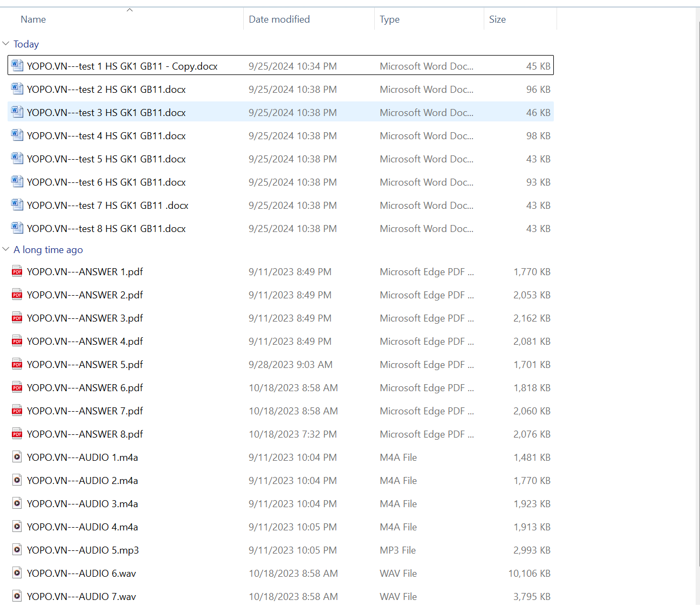Select file name test 2 HS GK1 GB11.docx
This screenshot has height=607, width=700.
click(x=106, y=90)
